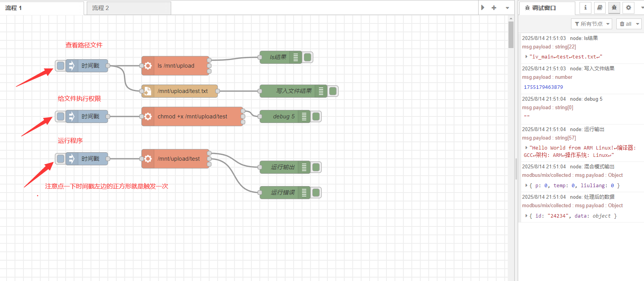Open the clear all messages dropdown arrow
This screenshot has height=281, width=644.
point(637,24)
